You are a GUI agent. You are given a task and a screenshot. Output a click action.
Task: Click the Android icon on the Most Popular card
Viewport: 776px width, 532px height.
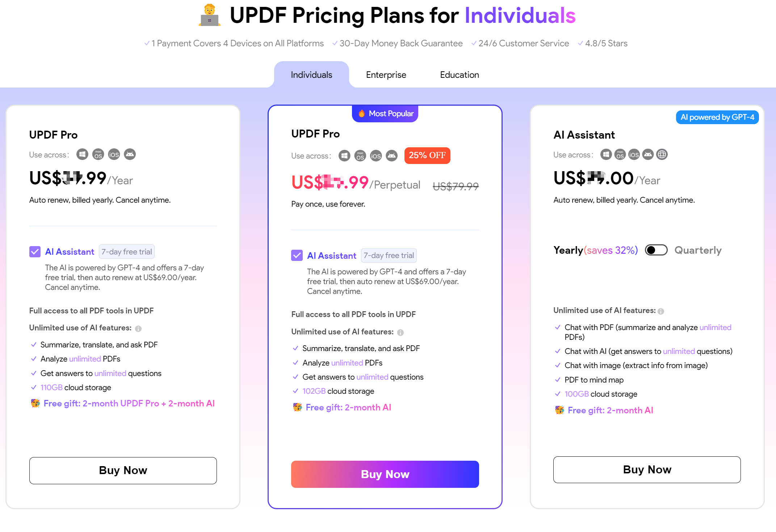tap(391, 155)
